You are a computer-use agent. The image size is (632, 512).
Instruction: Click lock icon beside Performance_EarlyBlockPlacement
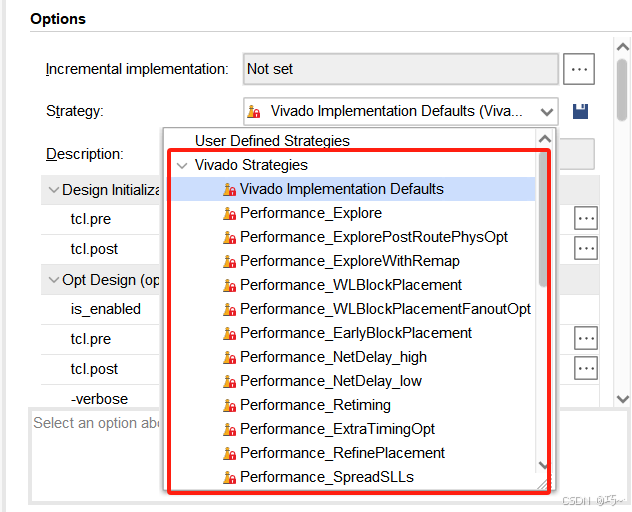tap(229, 333)
